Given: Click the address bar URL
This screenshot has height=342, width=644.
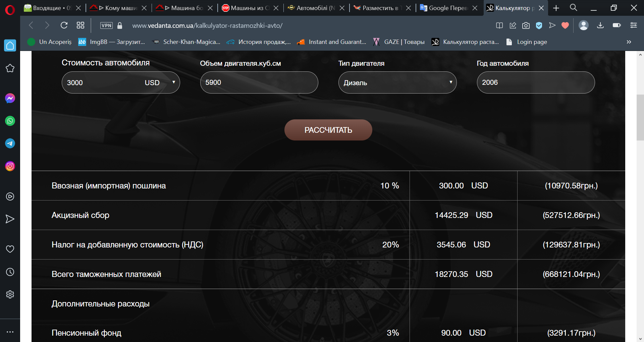Looking at the screenshot, I should [207, 25].
